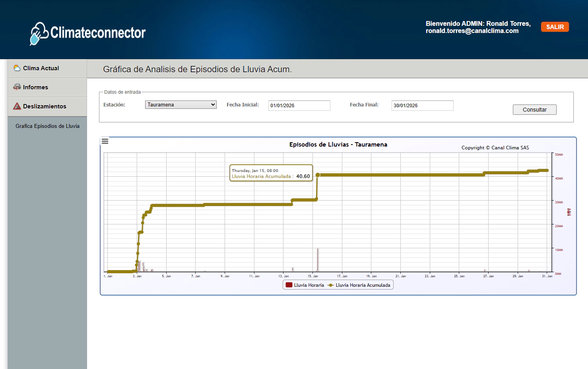The width and height of the screenshot is (588, 369).
Task: Click the Clima Actual sun-cloud icon
Action: 17,68
